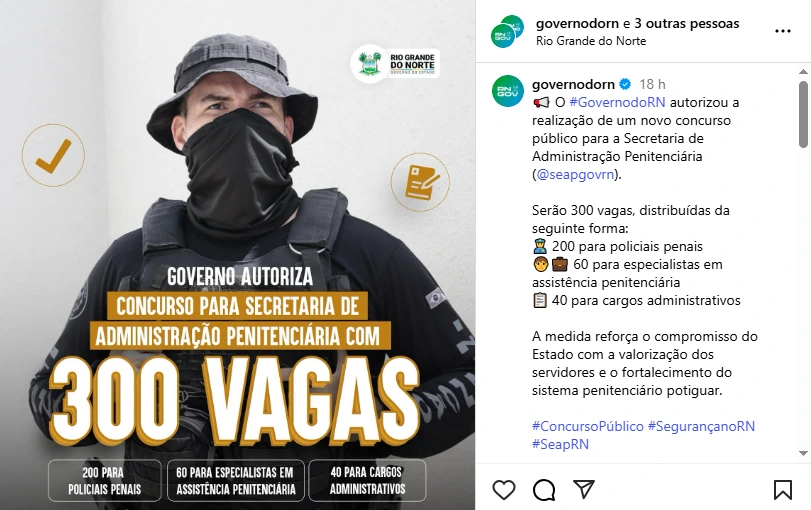This screenshot has width=811, height=510.
Task: Open the #ConcursoPúblico hashtag
Action: click(x=588, y=426)
